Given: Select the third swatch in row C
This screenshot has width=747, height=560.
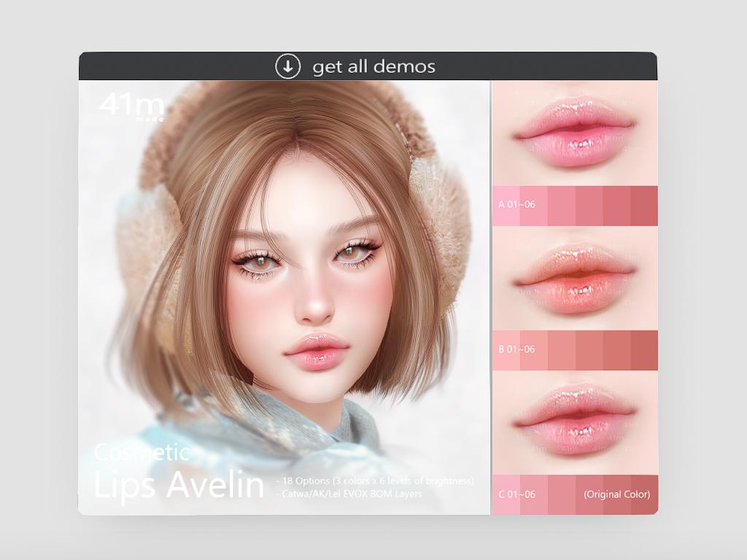Looking at the screenshot, I should click(561, 494).
